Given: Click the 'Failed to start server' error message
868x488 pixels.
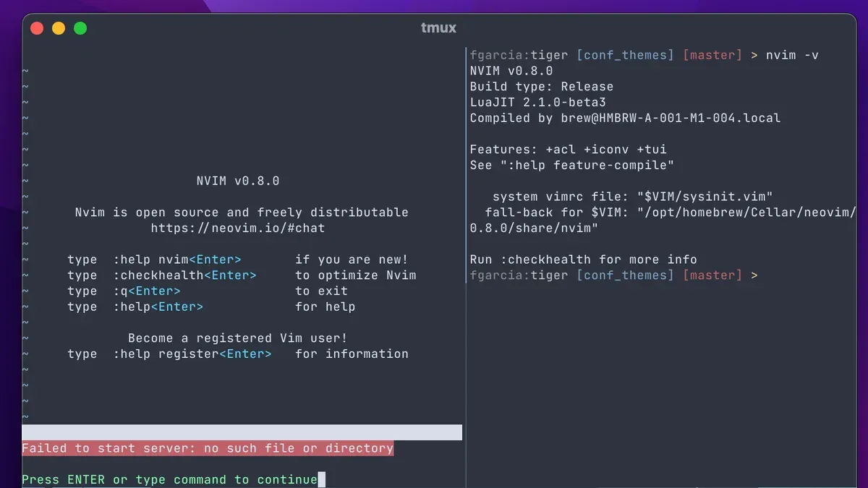Looking at the screenshot, I should click(x=208, y=448).
